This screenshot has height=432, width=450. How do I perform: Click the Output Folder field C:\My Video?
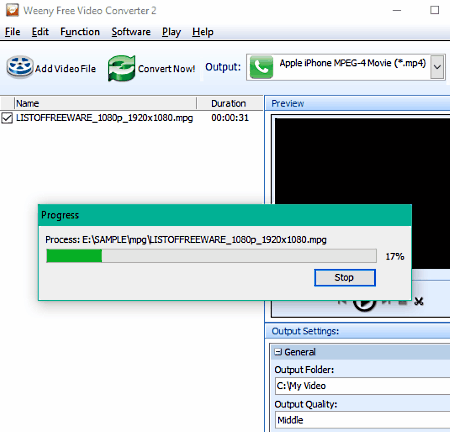coord(363,386)
